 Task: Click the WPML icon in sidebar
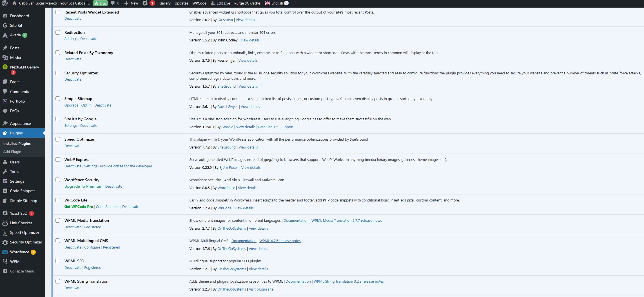click(5, 261)
